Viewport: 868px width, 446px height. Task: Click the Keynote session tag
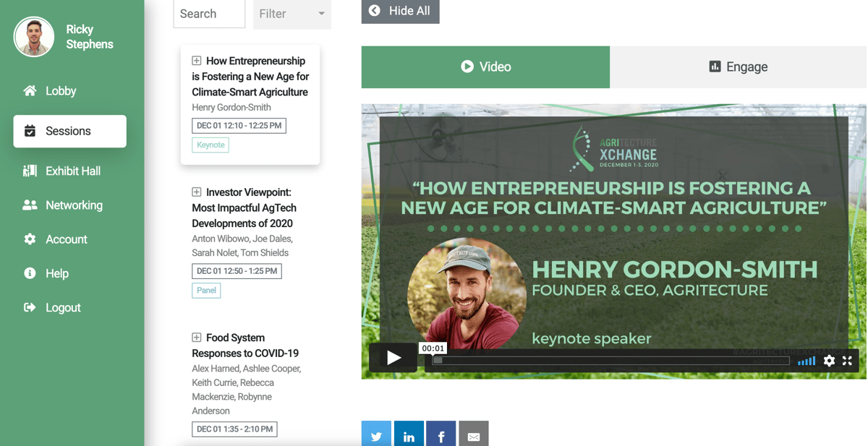pos(210,145)
